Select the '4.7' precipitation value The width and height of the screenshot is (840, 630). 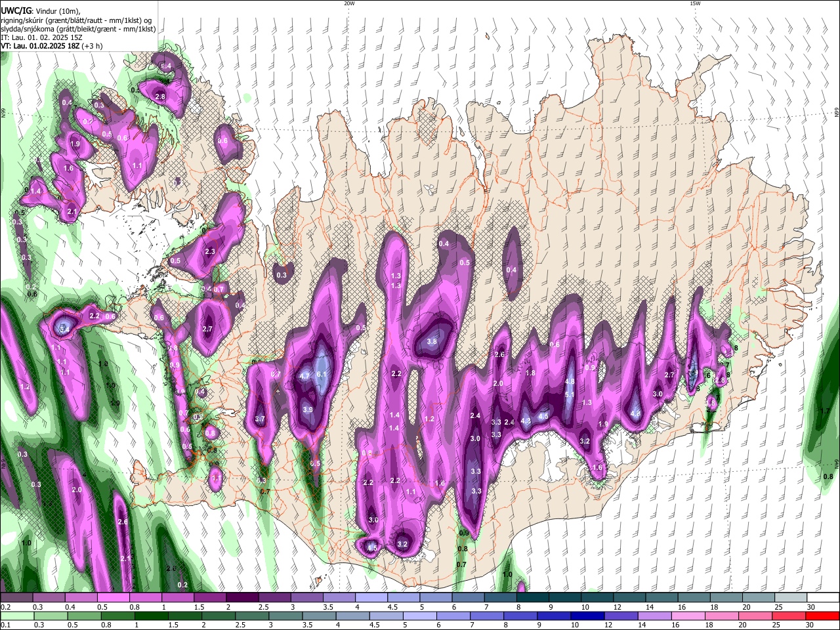[x=304, y=376]
